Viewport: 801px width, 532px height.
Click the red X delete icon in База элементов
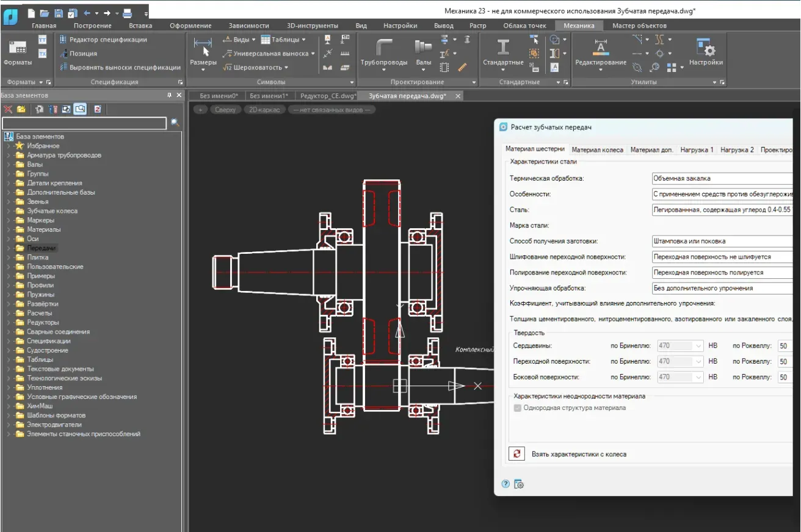pos(8,109)
